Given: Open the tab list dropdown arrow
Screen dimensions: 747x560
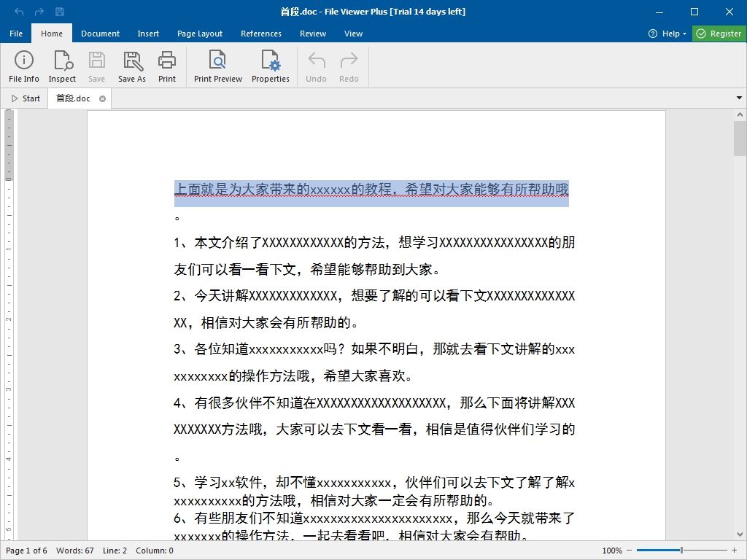Looking at the screenshot, I should [x=739, y=98].
